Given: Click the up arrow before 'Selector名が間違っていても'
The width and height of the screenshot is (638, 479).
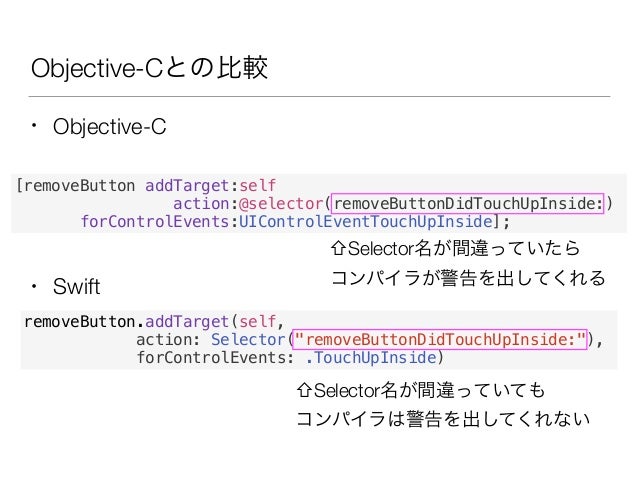Looking at the screenshot, I should coord(304,390).
